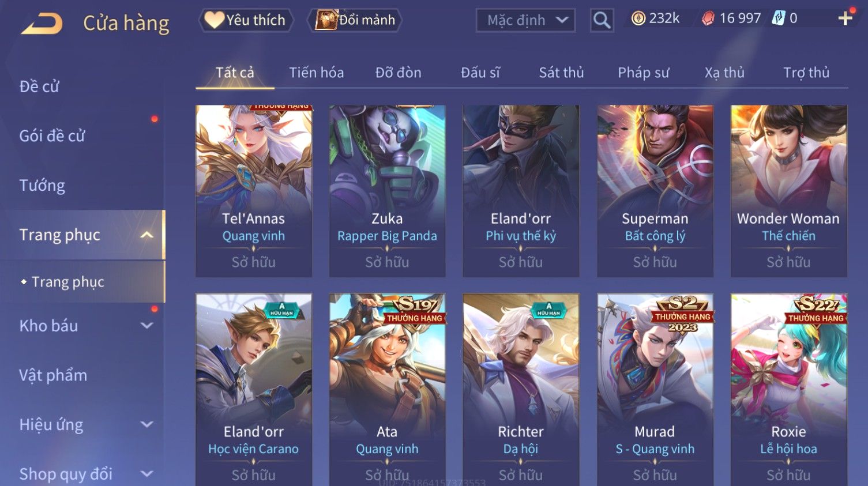This screenshot has width=868, height=486.
Task: Tap the red ruby currency icon
Action: pyautogui.click(x=708, y=18)
